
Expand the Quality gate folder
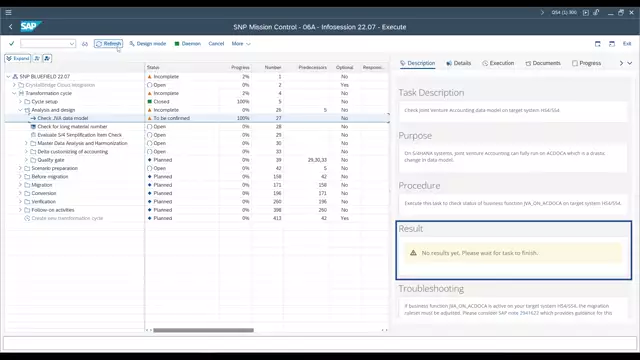tap(27, 160)
